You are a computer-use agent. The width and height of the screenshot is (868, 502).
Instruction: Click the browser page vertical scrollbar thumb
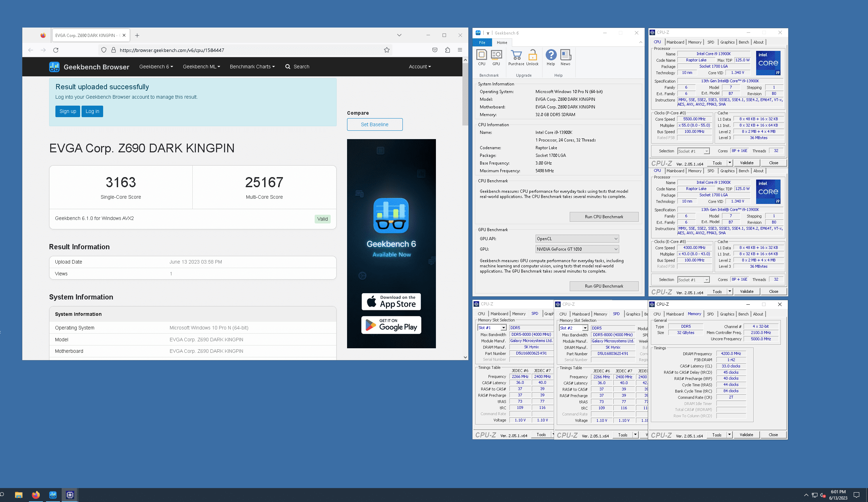pyautogui.click(x=465, y=94)
